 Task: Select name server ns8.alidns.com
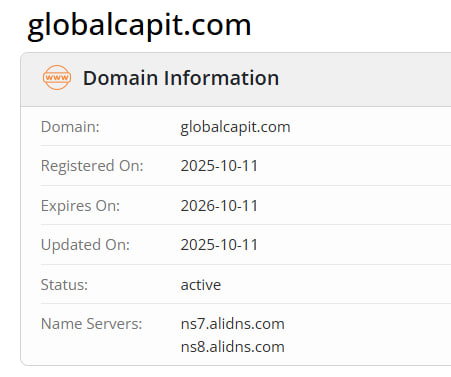[x=233, y=347]
